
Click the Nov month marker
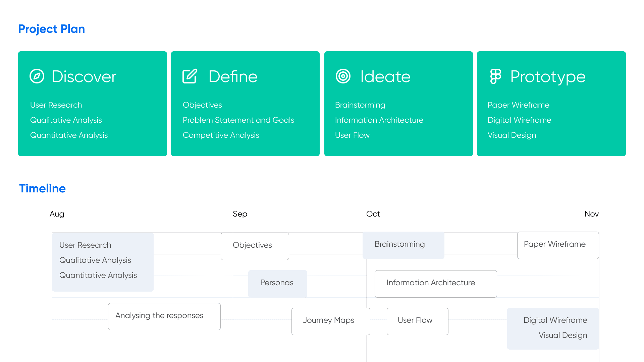tap(591, 214)
